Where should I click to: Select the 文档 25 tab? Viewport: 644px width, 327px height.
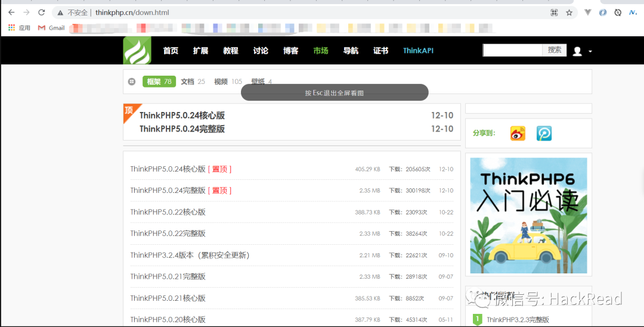pyautogui.click(x=193, y=82)
